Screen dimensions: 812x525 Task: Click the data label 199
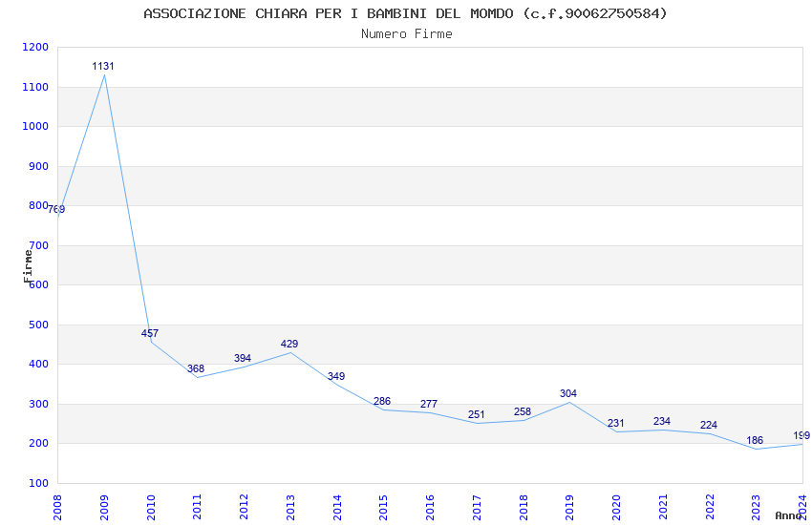tap(801, 435)
